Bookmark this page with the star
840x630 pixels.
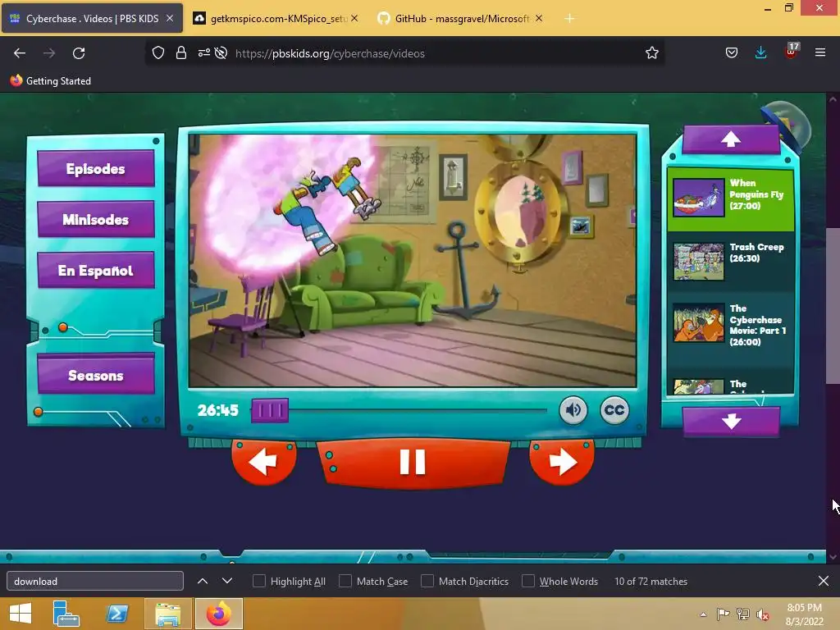(651, 53)
